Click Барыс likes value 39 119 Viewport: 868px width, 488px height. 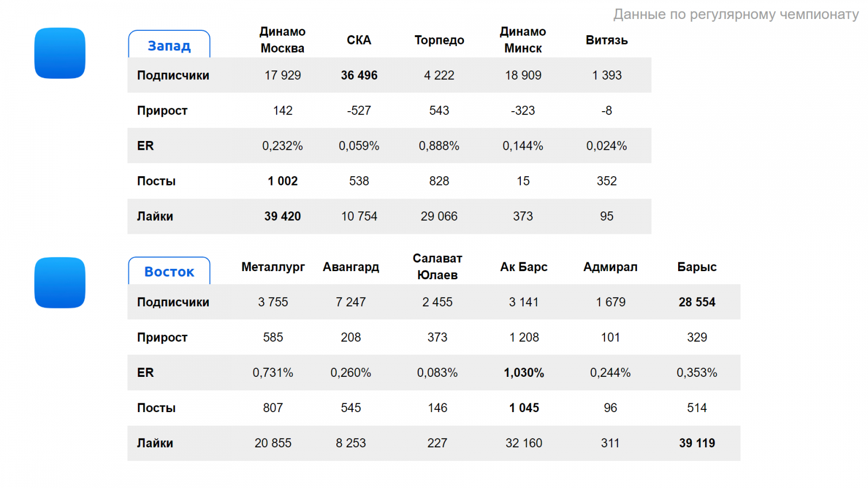(x=697, y=443)
